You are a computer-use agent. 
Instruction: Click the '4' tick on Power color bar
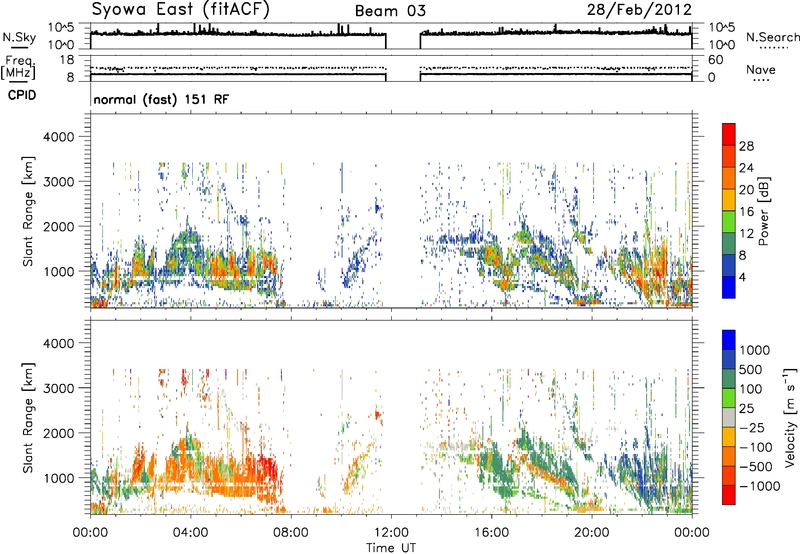coord(742,277)
